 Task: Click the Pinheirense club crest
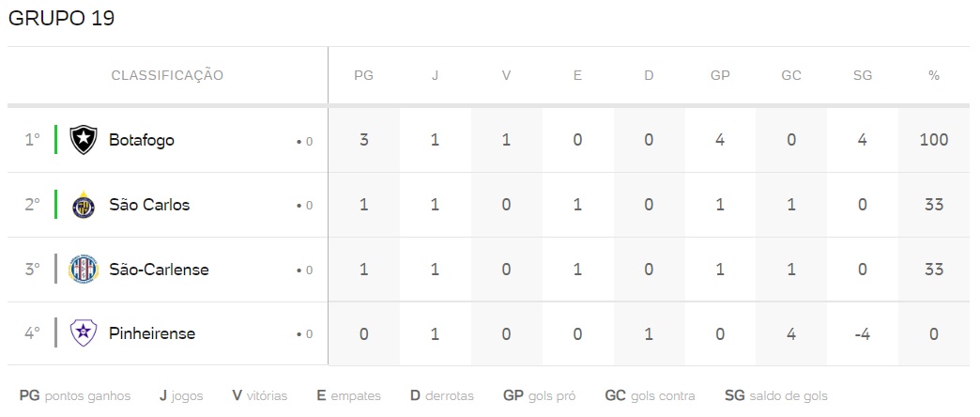pos(84,333)
